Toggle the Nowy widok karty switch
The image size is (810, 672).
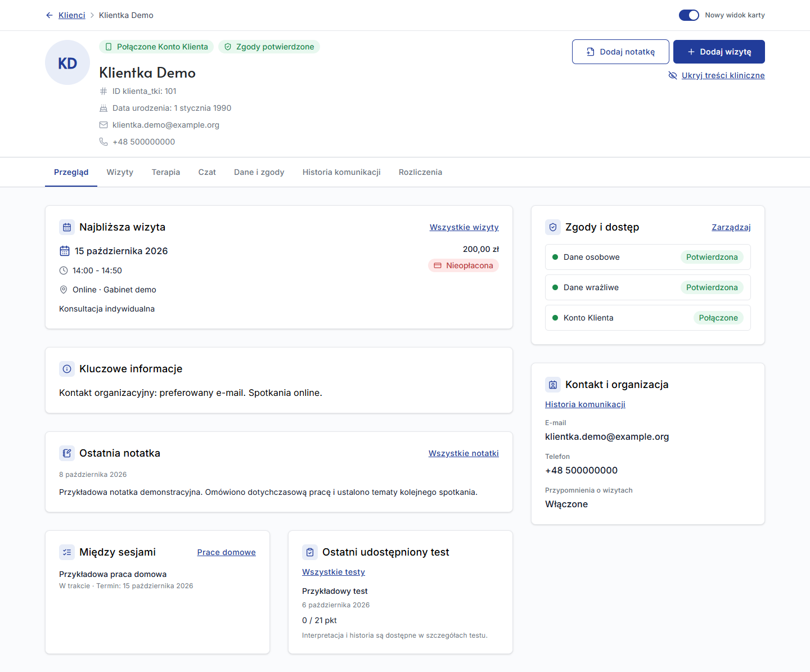689,15
